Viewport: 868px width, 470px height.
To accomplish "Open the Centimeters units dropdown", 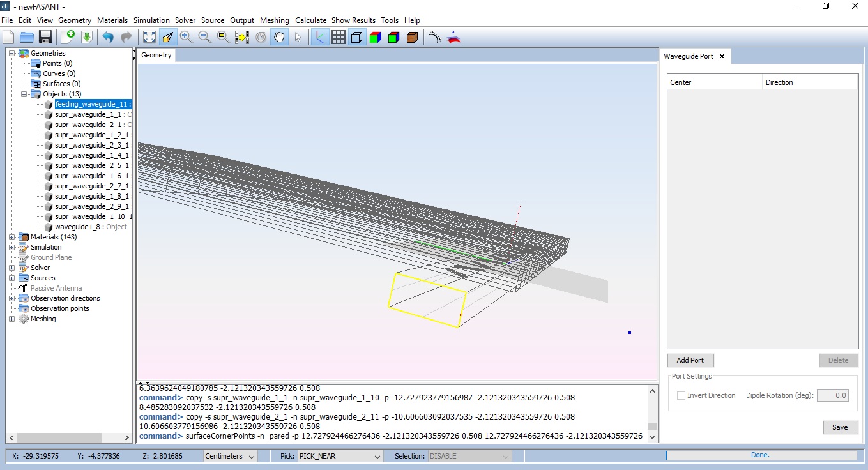I will (x=230, y=456).
